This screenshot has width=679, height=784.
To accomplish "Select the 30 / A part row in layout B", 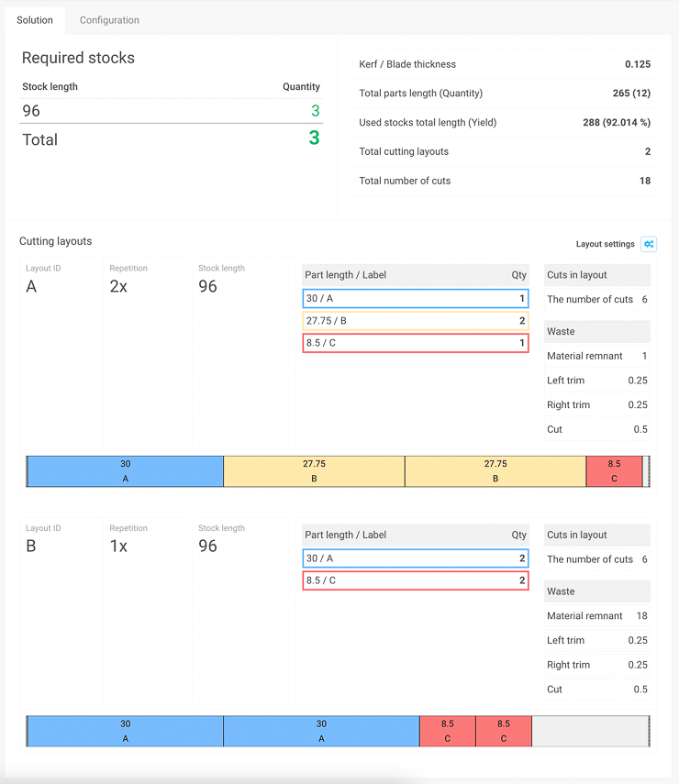I will pyautogui.click(x=415, y=558).
